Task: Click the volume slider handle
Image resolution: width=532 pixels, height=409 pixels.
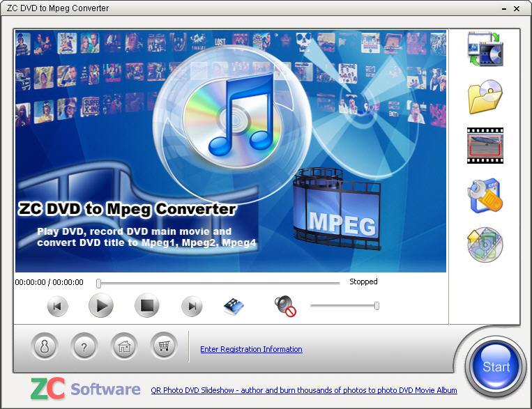Action: click(377, 305)
